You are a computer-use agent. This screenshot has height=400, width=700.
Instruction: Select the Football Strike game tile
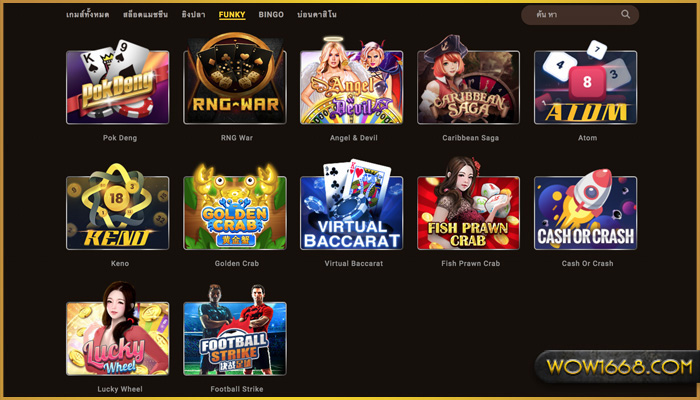point(235,330)
